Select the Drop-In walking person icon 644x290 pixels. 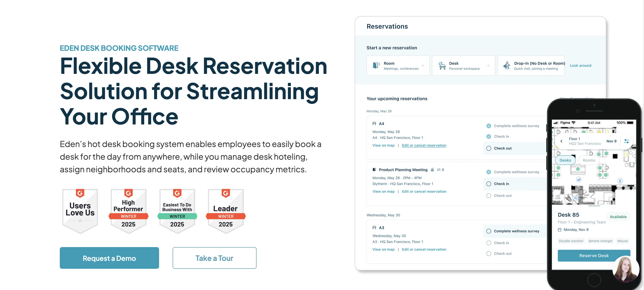pyautogui.click(x=507, y=65)
